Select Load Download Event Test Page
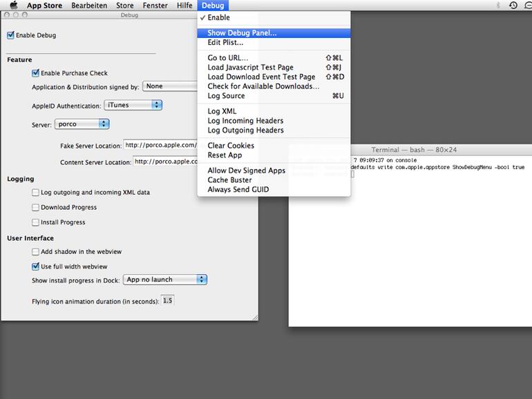This screenshot has height=399, width=532. click(x=274, y=77)
